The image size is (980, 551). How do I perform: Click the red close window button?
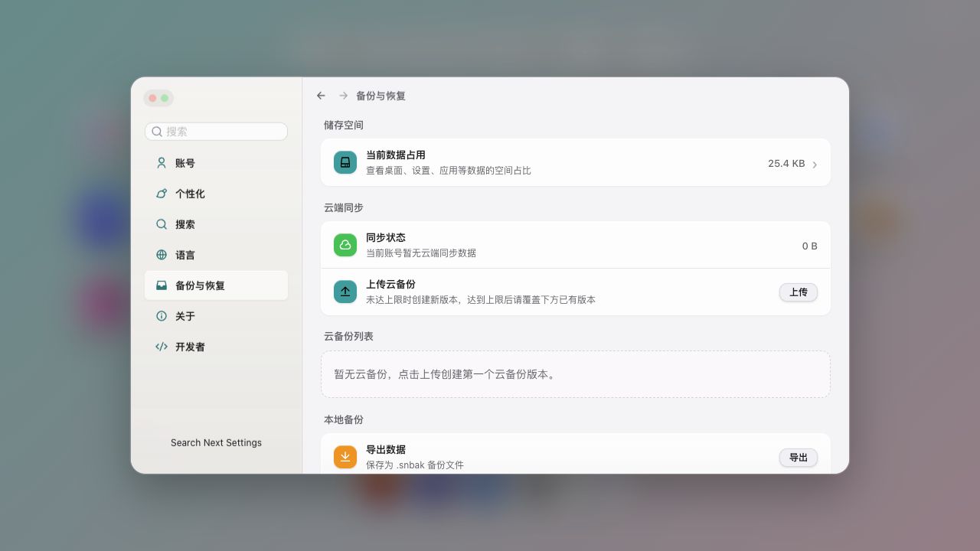coord(152,98)
